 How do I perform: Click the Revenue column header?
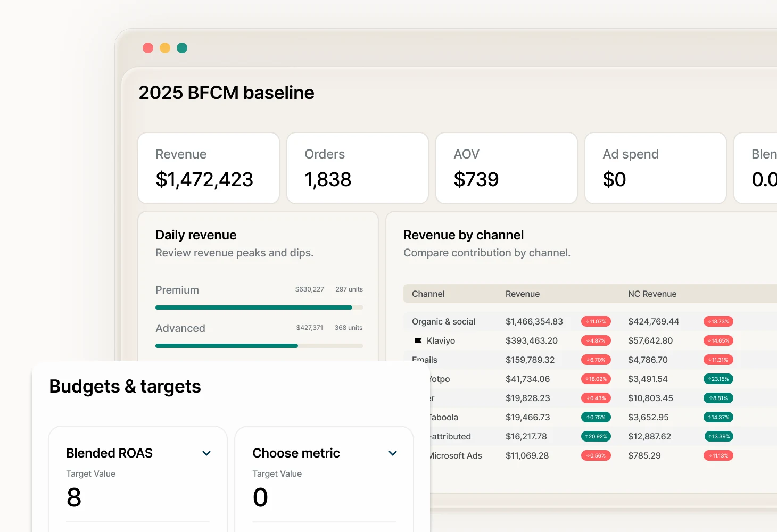tap(523, 294)
